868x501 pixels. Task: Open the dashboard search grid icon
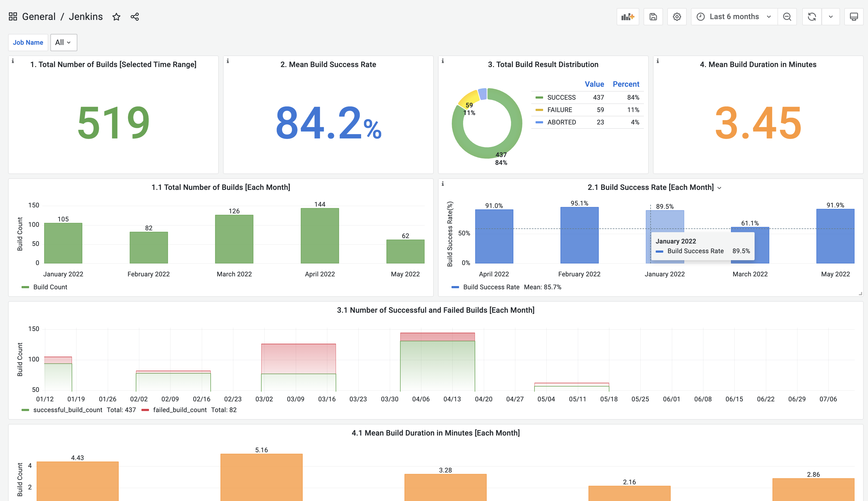[13, 16]
